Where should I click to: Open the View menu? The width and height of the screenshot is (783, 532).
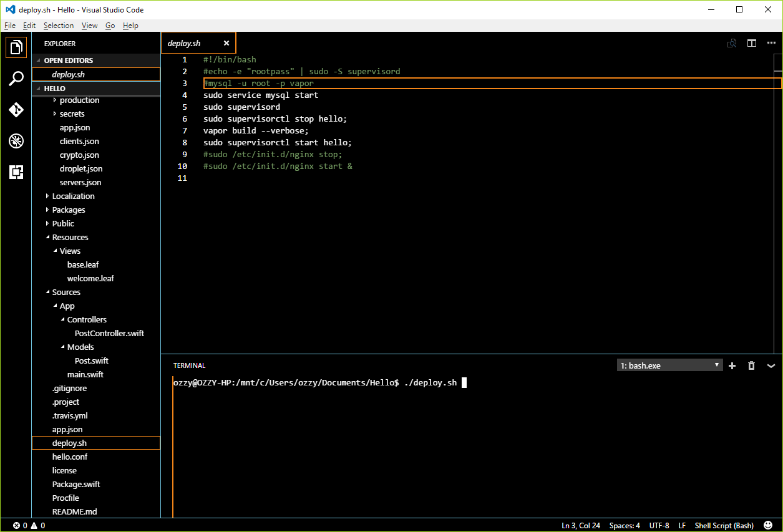click(x=90, y=26)
